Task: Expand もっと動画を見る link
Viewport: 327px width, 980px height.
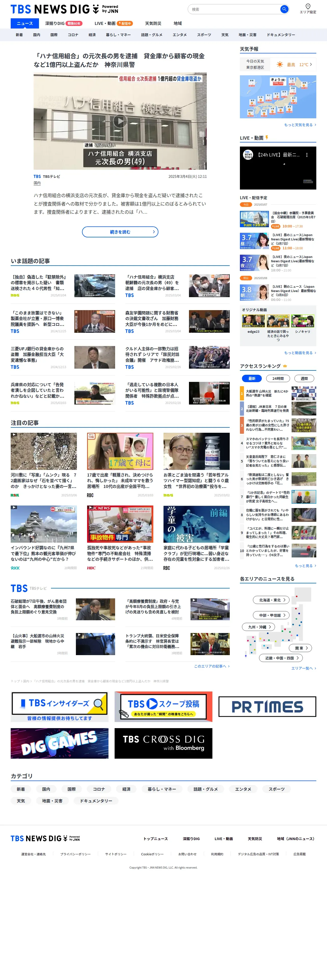Action: tap(300, 353)
